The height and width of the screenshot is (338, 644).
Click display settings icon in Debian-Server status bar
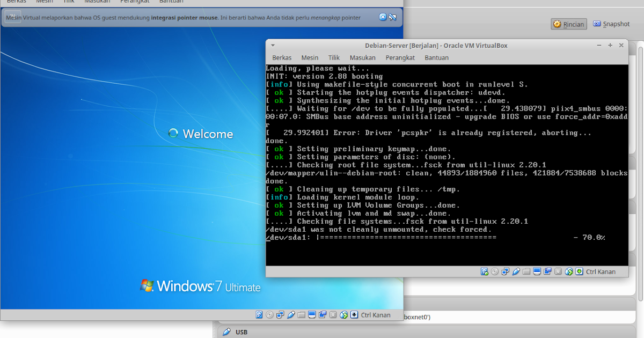pyautogui.click(x=537, y=271)
